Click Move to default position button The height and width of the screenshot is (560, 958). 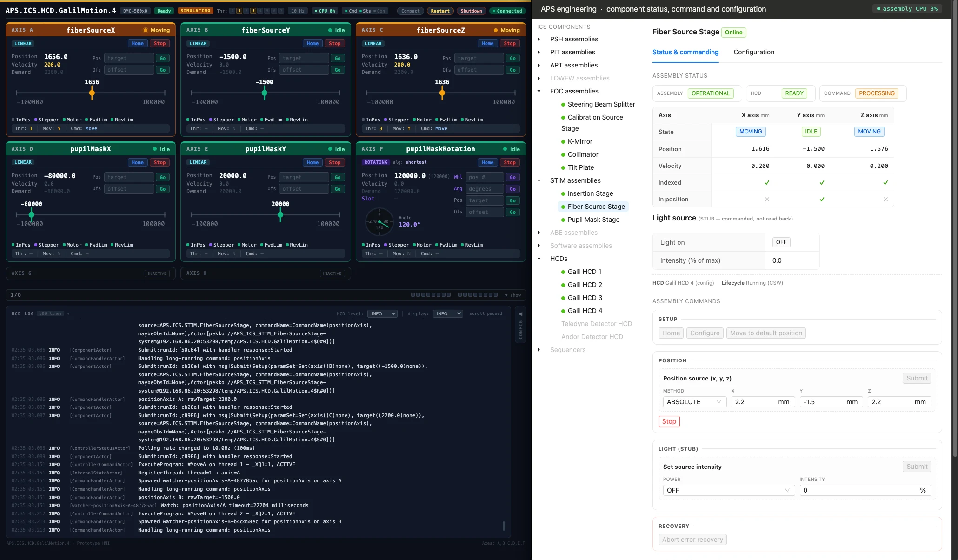click(766, 333)
